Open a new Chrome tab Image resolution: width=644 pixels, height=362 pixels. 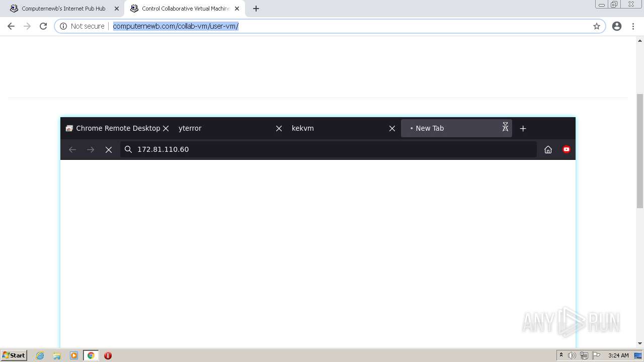pyautogui.click(x=256, y=9)
